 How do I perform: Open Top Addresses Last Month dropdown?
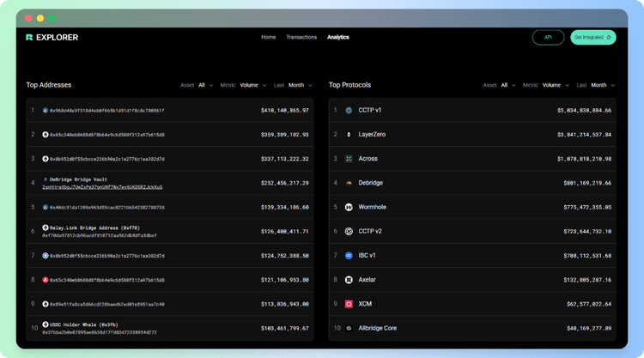[x=301, y=85]
